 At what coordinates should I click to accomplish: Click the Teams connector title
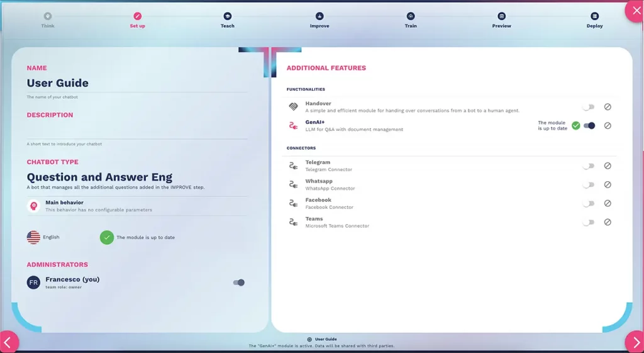(314, 219)
